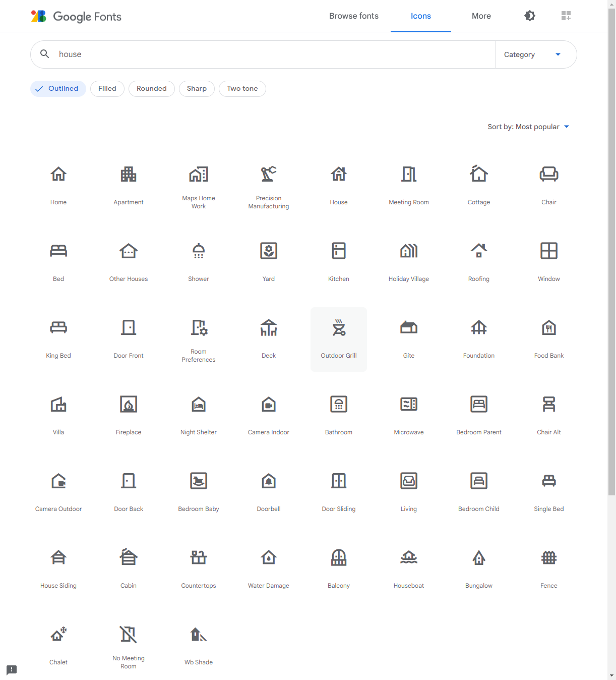Enable the Filled style chip
Screen dimensions: 616x680
107,89
